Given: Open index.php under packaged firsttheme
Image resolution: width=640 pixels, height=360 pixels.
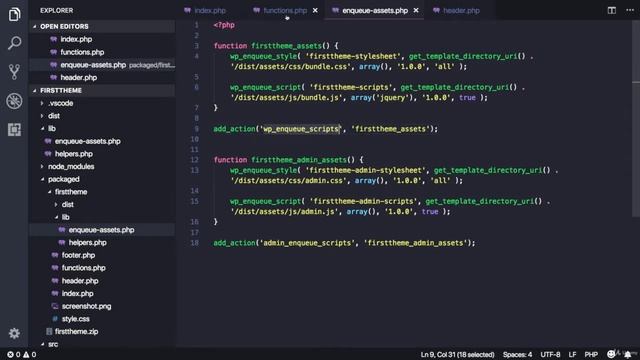Looking at the screenshot, I should (x=78, y=293).
